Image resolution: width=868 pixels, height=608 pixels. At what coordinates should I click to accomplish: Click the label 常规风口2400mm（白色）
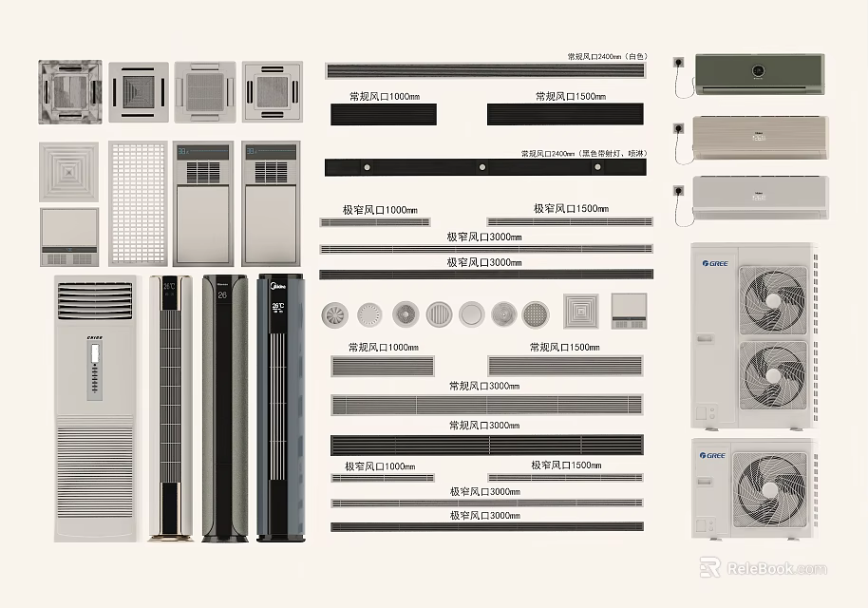[x=607, y=56]
